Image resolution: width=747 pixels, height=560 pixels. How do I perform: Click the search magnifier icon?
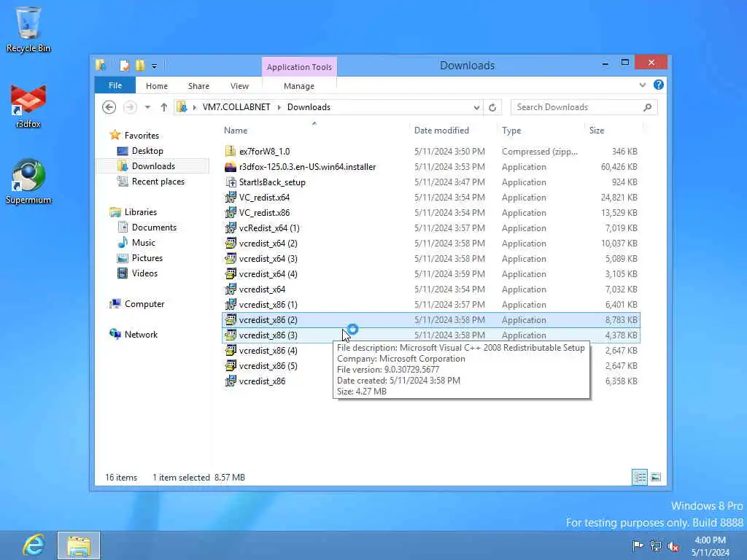[x=648, y=107]
